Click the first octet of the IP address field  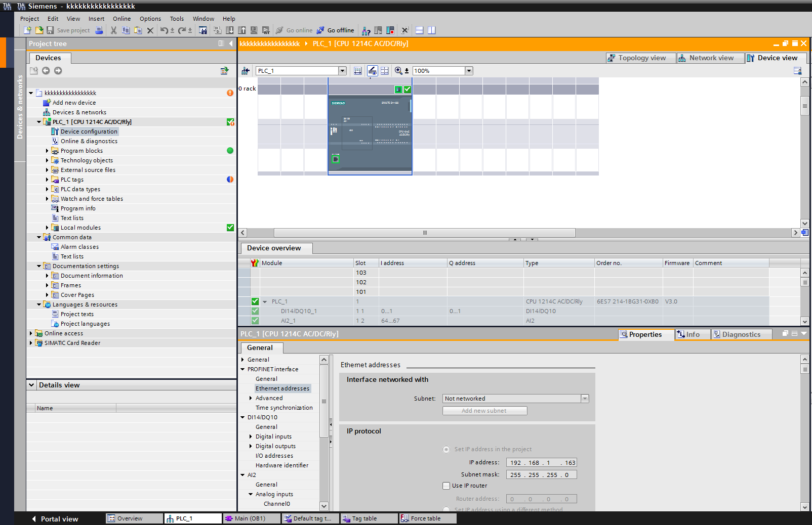(x=515, y=463)
